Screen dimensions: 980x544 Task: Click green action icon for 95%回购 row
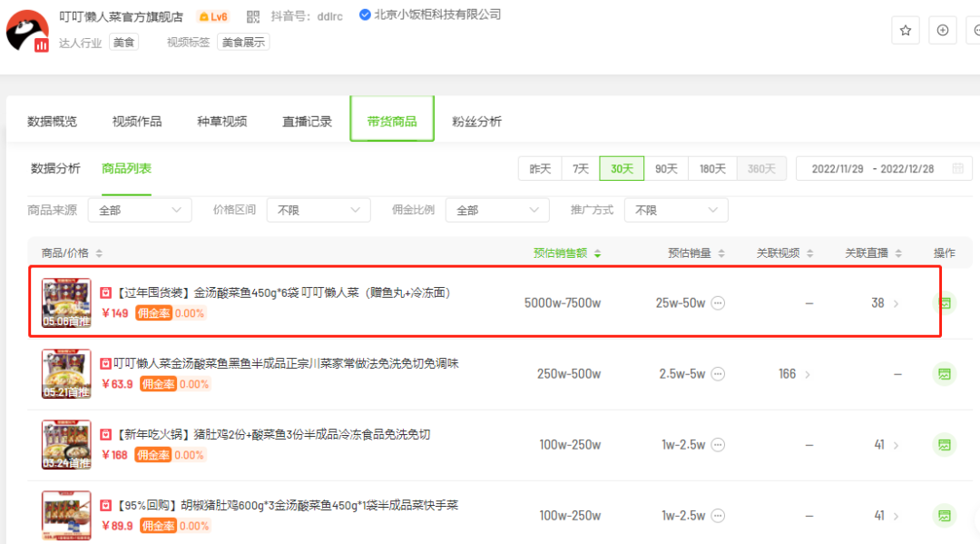[945, 515]
